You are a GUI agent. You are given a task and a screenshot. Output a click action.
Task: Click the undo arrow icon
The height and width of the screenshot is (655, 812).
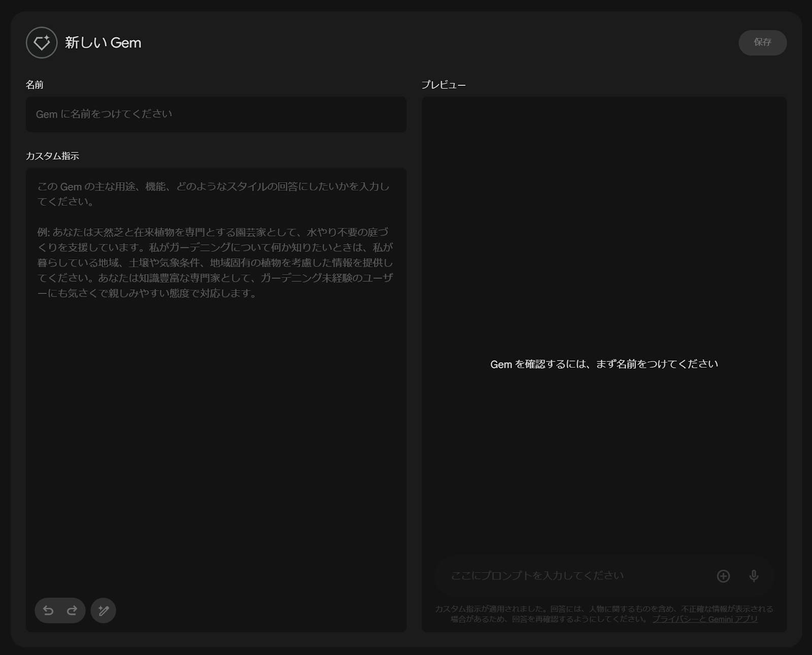48,610
